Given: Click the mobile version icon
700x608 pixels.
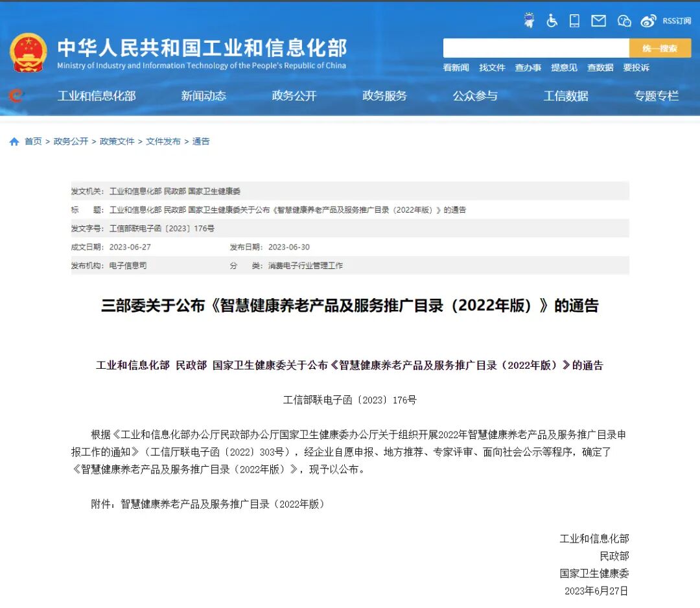Looking at the screenshot, I should pos(574,20).
